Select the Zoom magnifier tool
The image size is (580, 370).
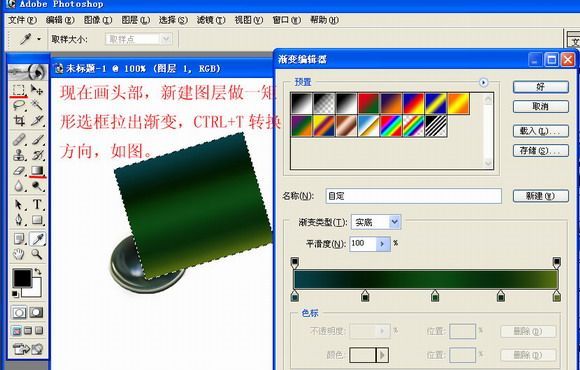pos(37,254)
